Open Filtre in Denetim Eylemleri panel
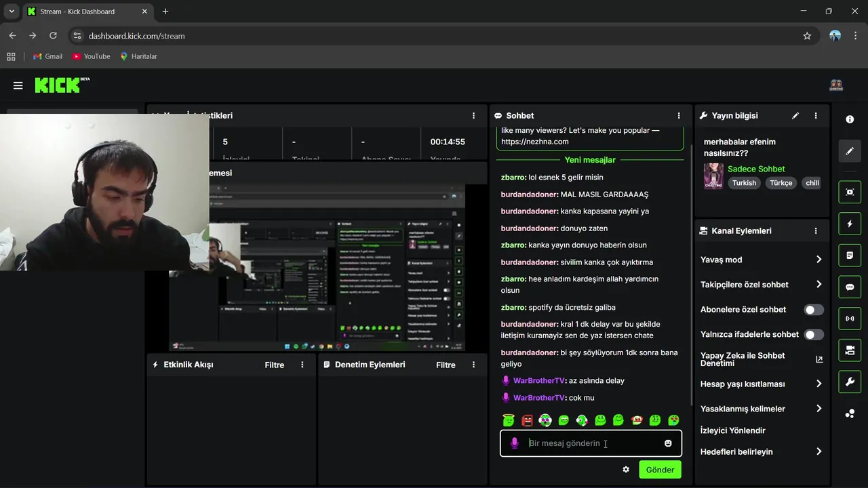This screenshot has height=488, width=868. (x=446, y=365)
